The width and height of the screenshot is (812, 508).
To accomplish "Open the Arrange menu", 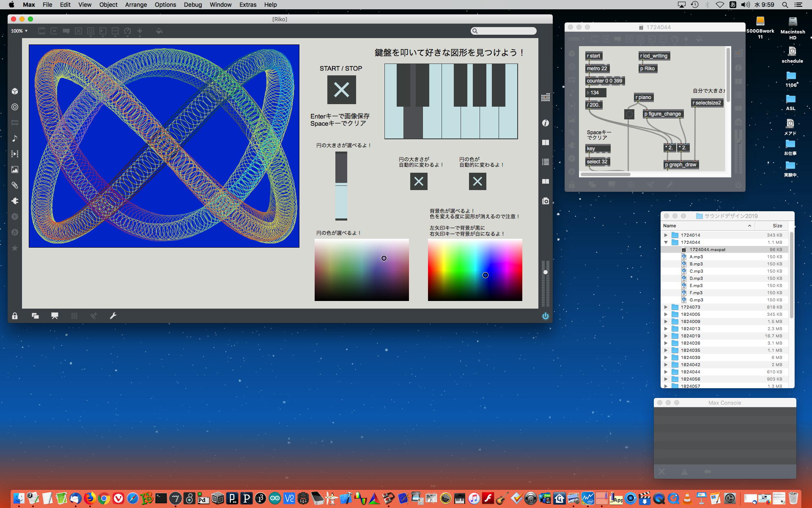I will (136, 5).
